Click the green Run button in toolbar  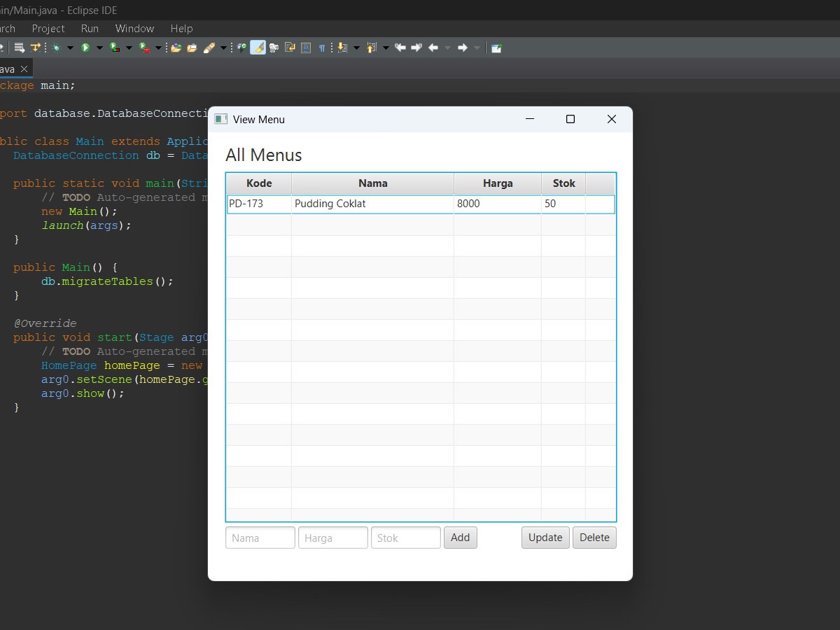(x=85, y=48)
